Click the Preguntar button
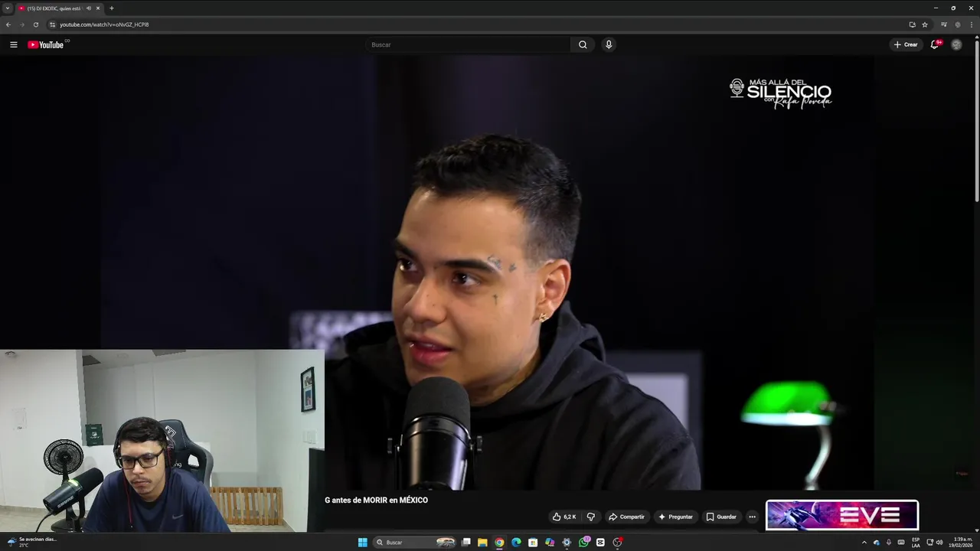The height and width of the screenshot is (551, 980). point(675,517)
